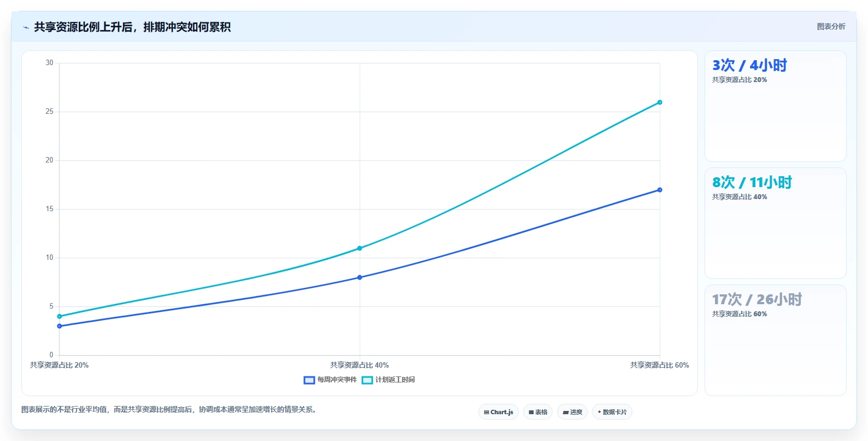Click the 17次 / 26小时 card value
Image resolution: width=868 pixels, height=441 pixels.
pyautogui.click(x=756, y=300)
